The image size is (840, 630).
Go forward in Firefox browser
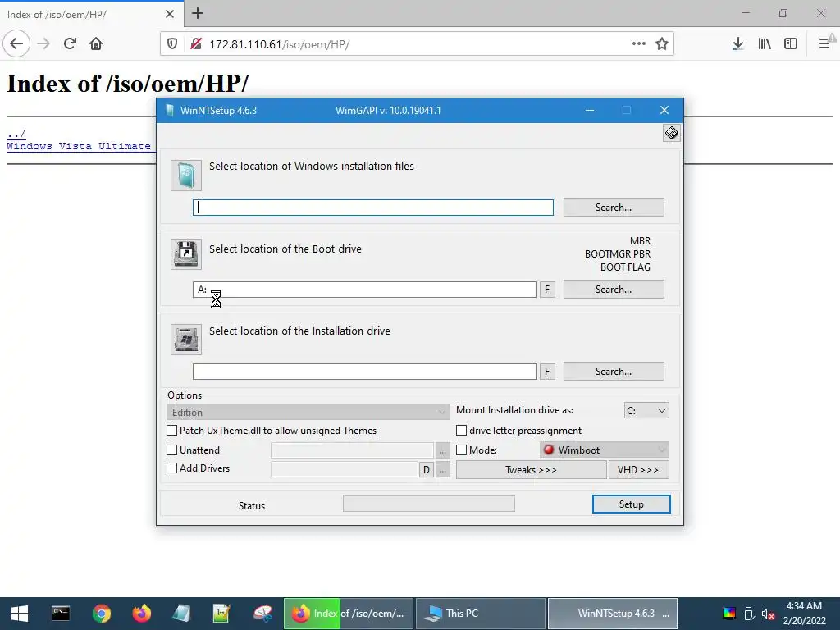(43, 44)
